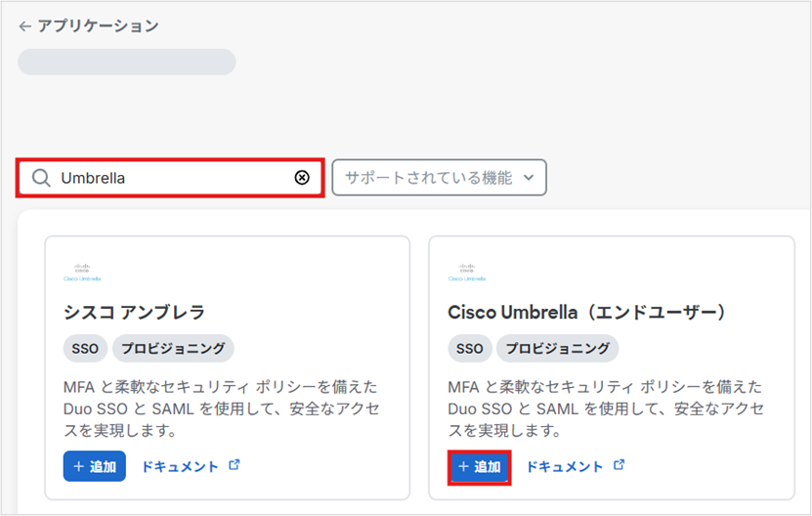Click the external link icon beside ドキュメント in シスコ アンブレラ
This screenshot has height=516, width=812.
(x=234, y=465)
